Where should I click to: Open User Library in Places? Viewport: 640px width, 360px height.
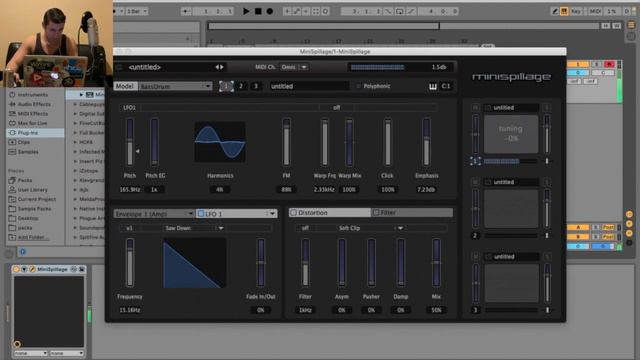[33, 190]
